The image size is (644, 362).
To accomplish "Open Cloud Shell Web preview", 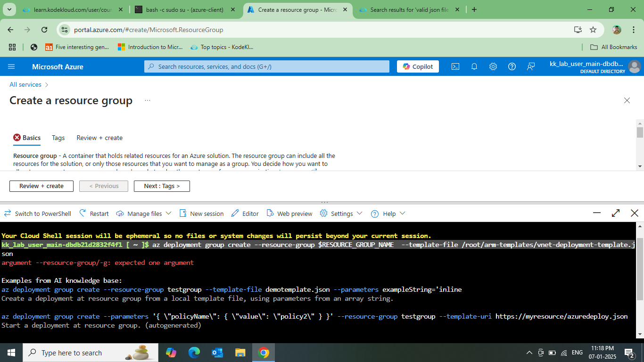I will pyautogui.click(x=289, y=214).
